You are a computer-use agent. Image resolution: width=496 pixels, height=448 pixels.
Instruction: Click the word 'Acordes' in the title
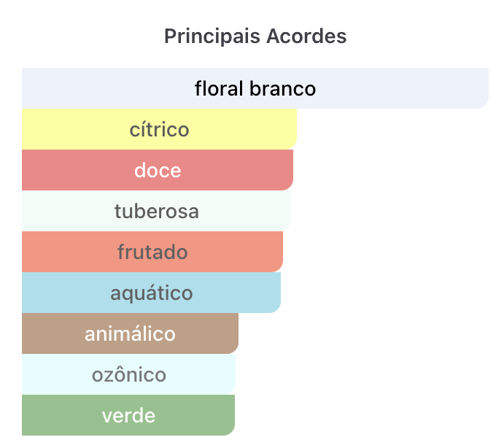306,36
